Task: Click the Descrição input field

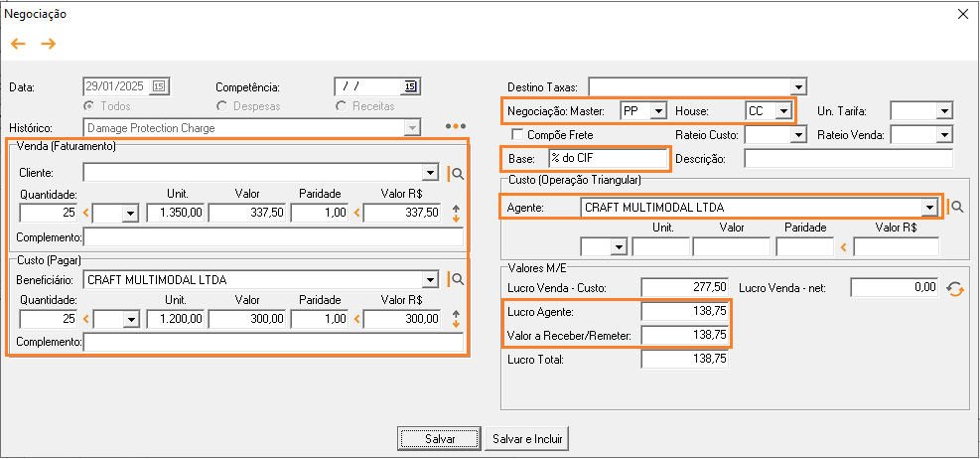Action: coord(849,159)
